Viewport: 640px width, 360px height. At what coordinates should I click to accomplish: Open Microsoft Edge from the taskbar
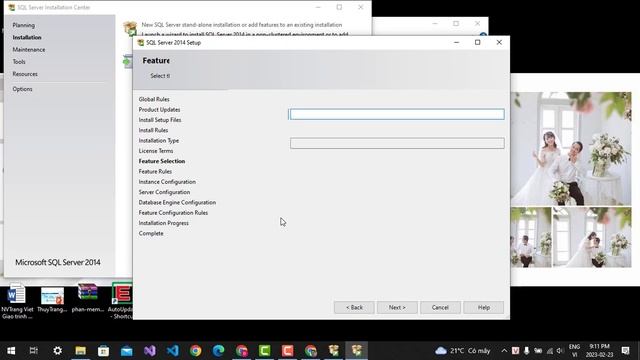click(218, 351)
